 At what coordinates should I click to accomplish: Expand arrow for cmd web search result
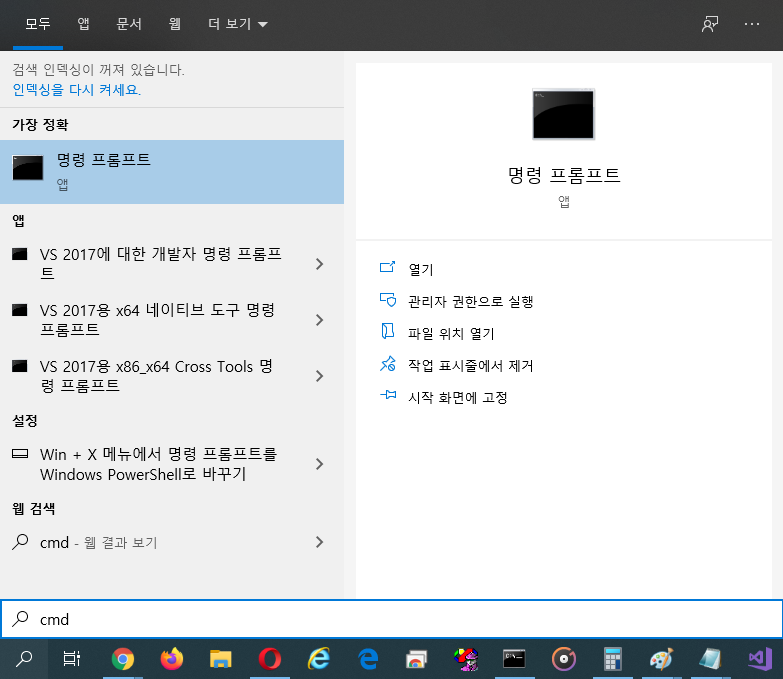click(320, 542)
